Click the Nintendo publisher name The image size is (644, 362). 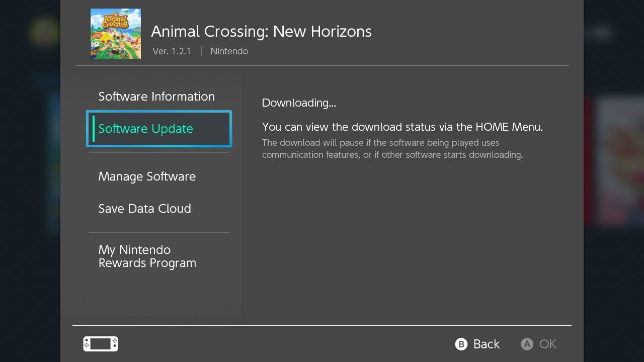(x=229, y=51)
